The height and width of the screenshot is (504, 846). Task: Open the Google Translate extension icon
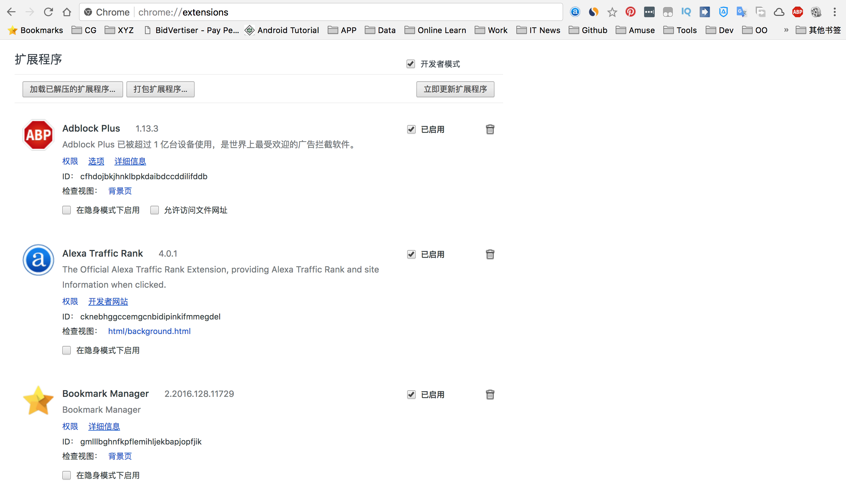(742, 12)
